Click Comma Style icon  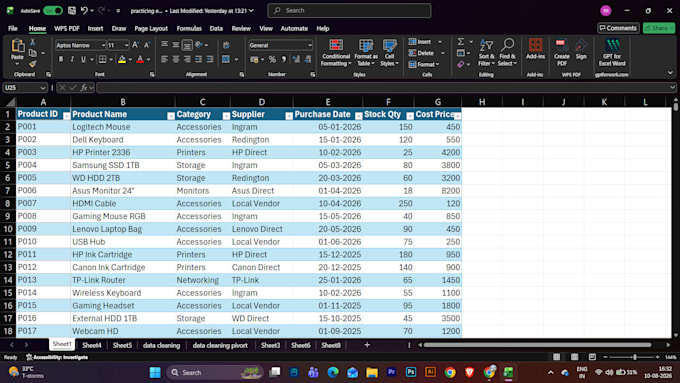tap(284, 59)
